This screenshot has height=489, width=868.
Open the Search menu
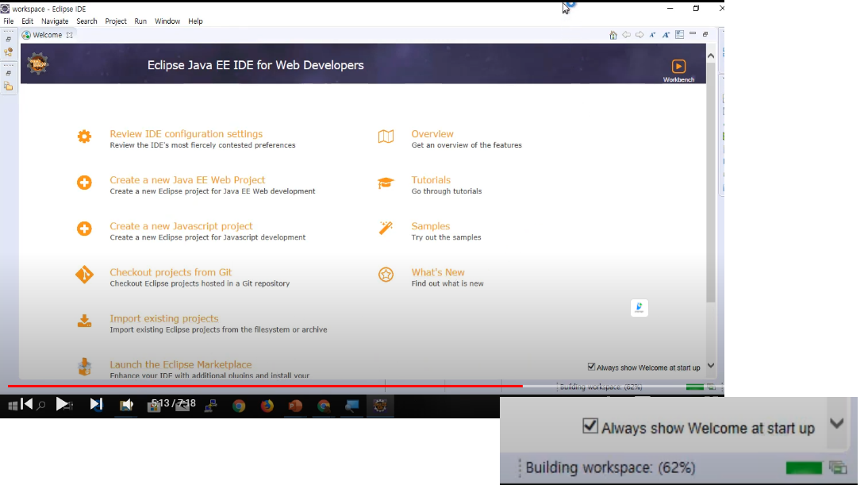click(x=87, y=21)
